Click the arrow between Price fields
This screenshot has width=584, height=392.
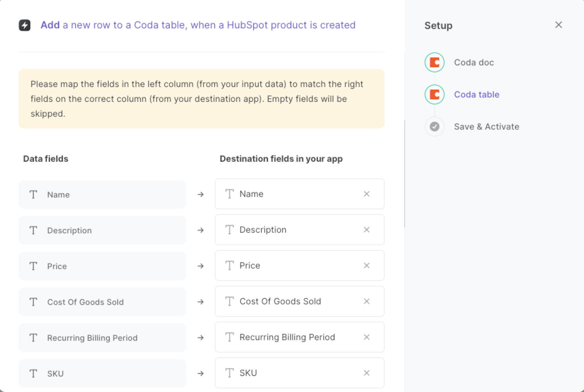tap(200, 266)
